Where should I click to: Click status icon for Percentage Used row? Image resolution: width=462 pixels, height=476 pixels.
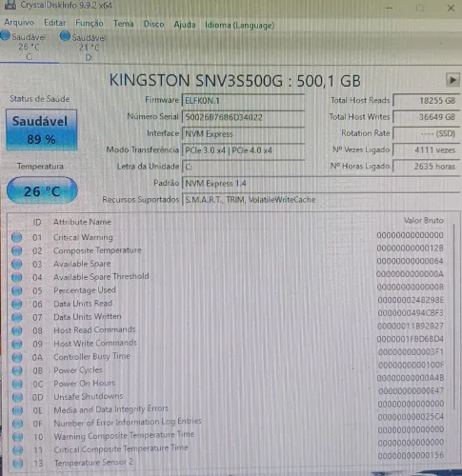pyautogui.click(x=16, y=290)
